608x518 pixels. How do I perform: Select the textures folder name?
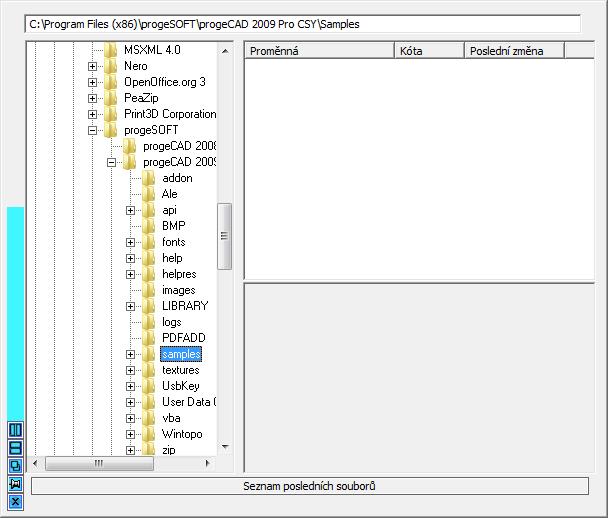[x=180, y=370]
